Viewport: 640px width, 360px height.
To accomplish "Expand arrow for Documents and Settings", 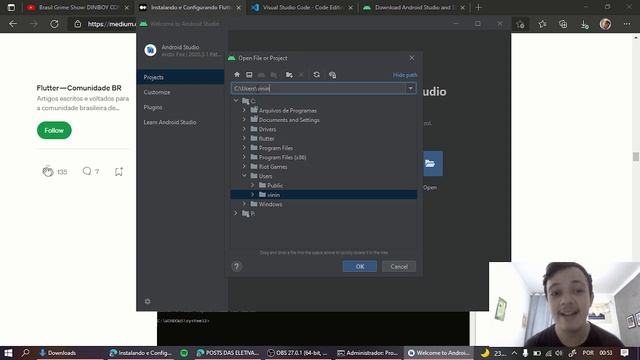I will [x=244, y=120].
